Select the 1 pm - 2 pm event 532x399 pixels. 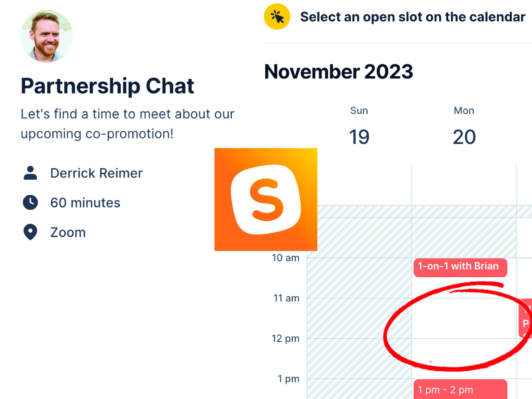(x=460, y=389)
